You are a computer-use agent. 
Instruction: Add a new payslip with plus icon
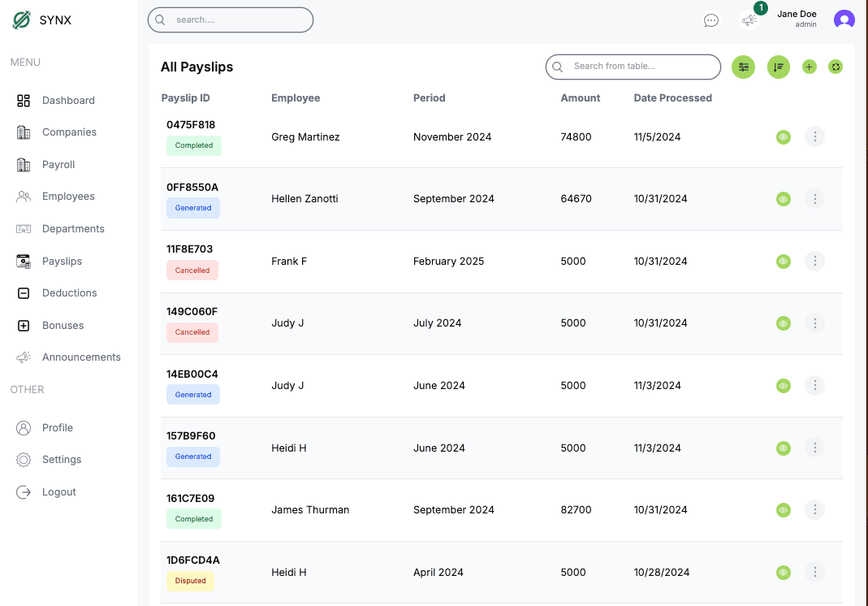click(810, 67)
